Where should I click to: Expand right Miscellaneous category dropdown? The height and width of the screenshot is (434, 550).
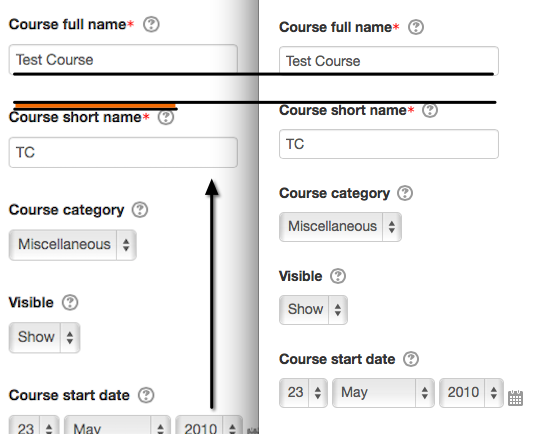click(340, 227)
